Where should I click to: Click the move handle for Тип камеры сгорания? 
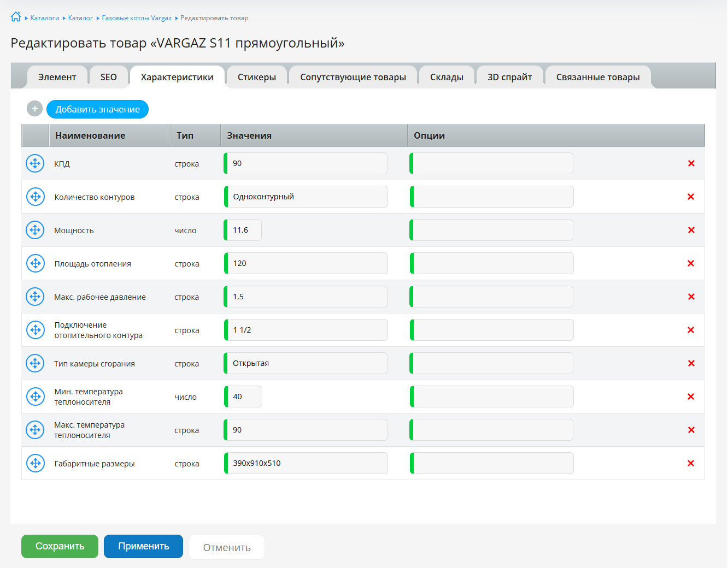35,363
